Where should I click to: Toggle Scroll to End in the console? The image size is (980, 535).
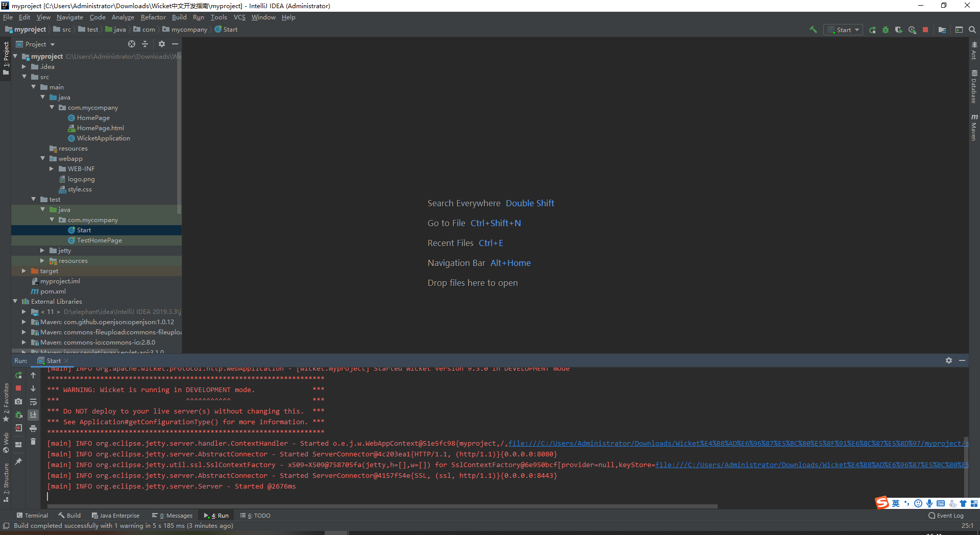[33, 415]
